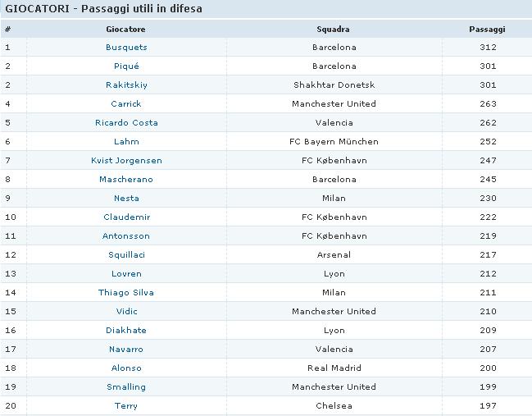Image resolution: width=532 pixels, height=416 pixels.
Task: Open the Claudemir player link
Action: click(x=126, y=217)
